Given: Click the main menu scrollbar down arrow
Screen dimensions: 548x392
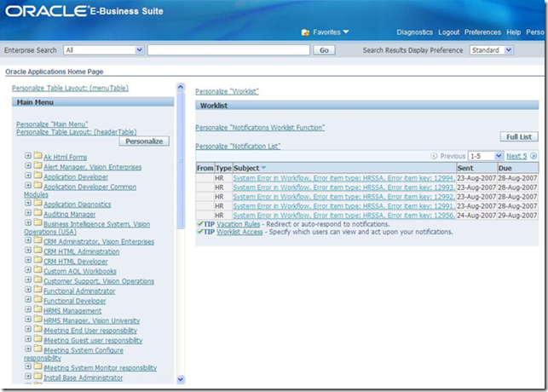Looking at the screenshot, I should (x=181, y=379).
